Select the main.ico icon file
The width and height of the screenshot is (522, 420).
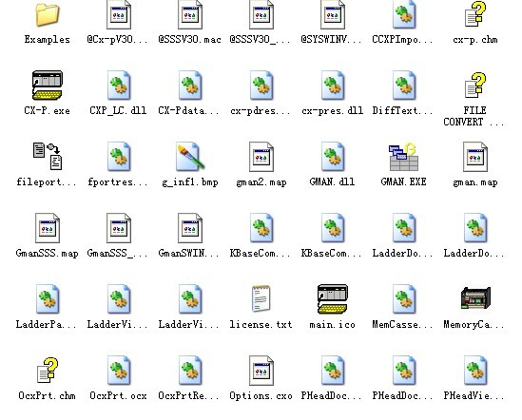pos(332,299)
